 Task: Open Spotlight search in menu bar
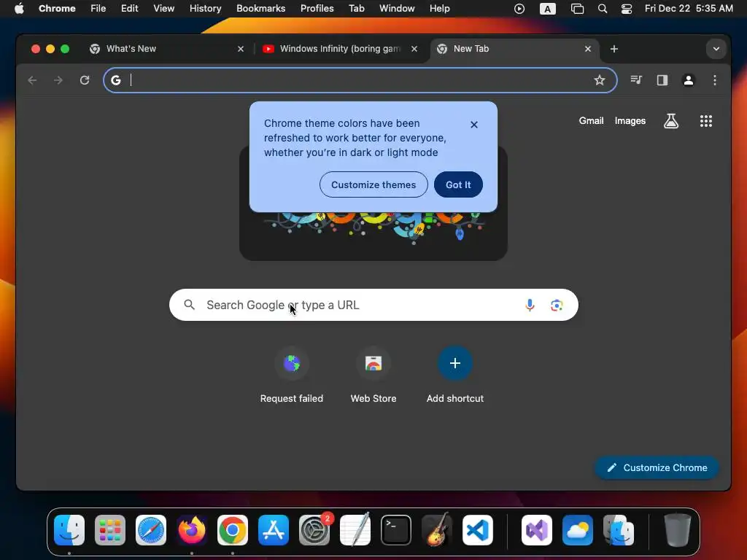pyautogui.click(x=603, y=9)
